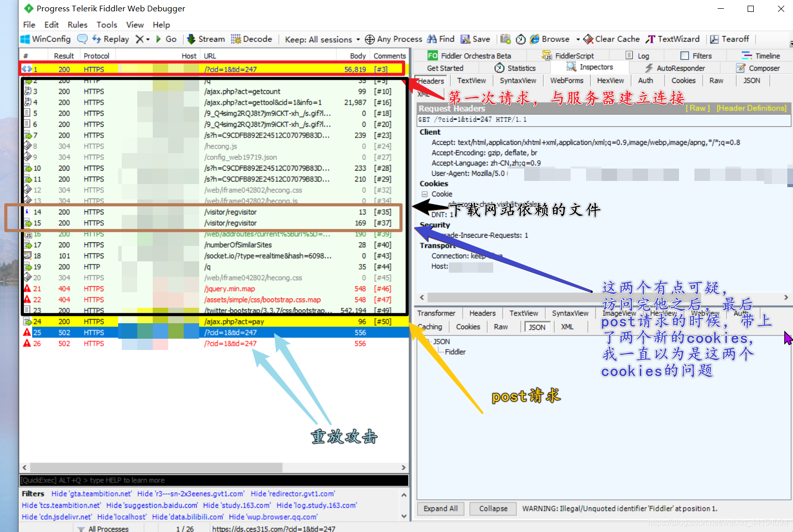Open the Edit menu
Viewport: 793px width, 532px height.
[52, 25]
